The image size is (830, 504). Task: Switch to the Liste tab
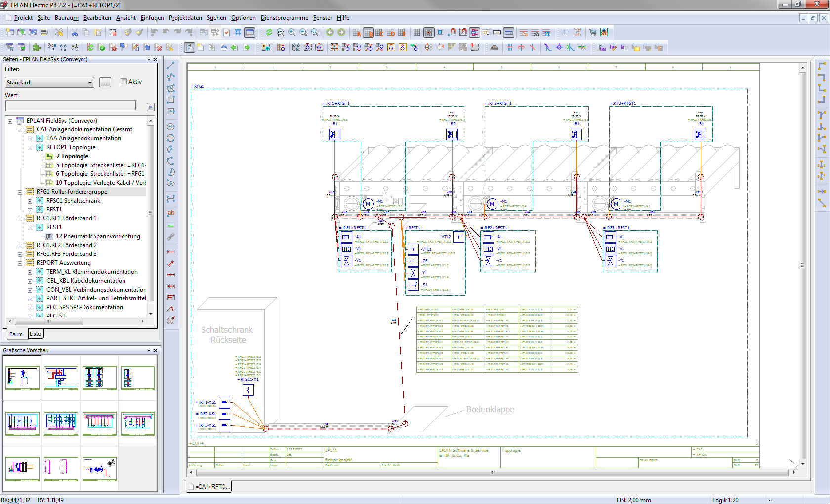[35, 334]
